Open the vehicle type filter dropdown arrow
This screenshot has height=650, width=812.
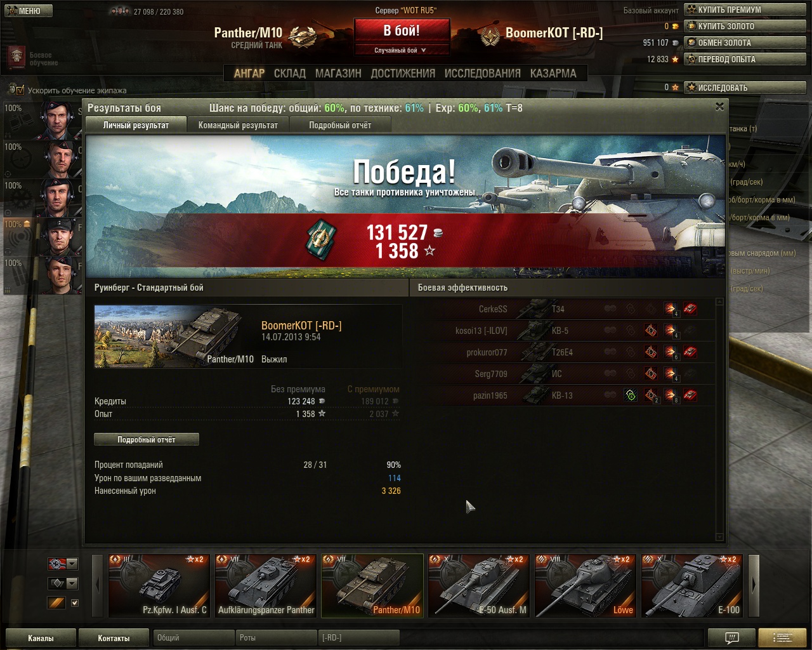pyautogui.click(x=72, y=583)
